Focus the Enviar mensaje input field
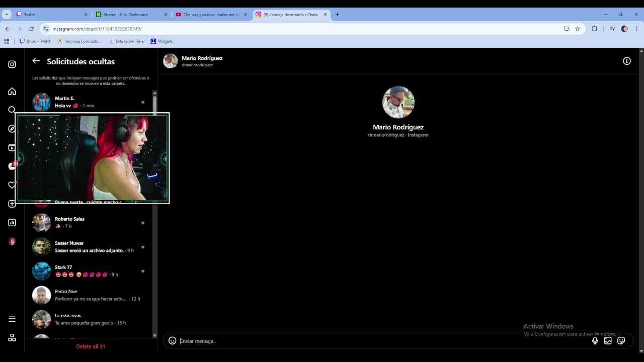Viewport: 644px width, 362px height. click(x=382, y=341)
